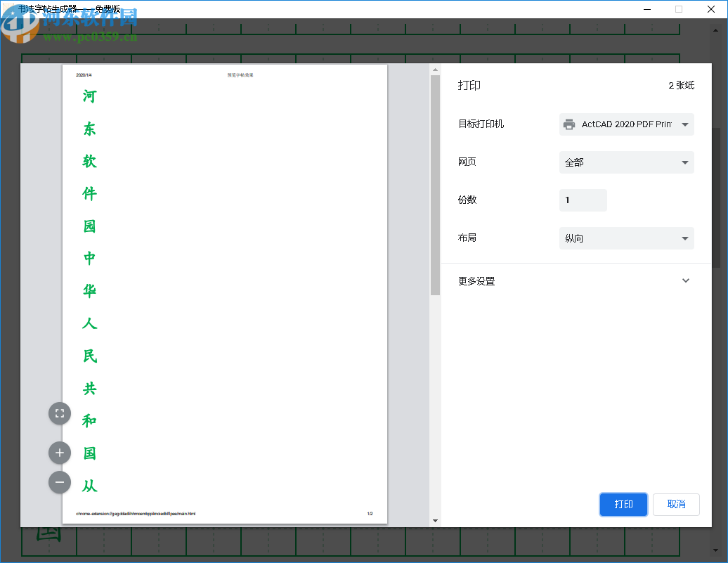Click the main window scrollbar up arrow
The width and height of the screenshot is (728, 563).
pyautogui.click(x=715, y=30)
